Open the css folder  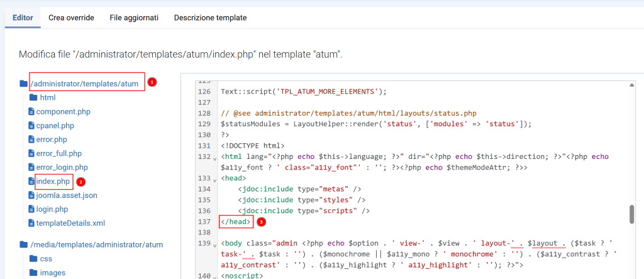46,259
